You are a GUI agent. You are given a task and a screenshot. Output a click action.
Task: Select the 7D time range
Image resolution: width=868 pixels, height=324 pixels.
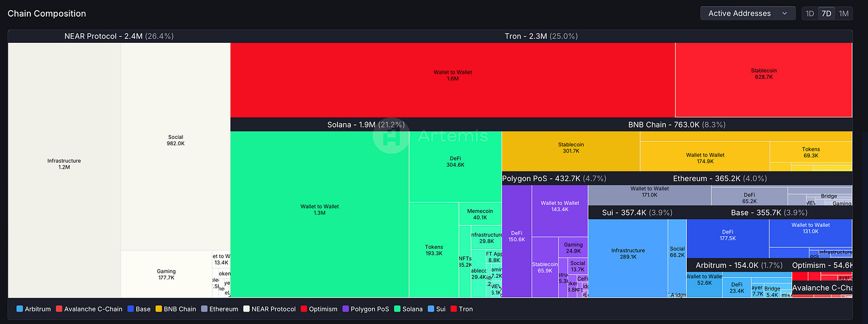click(826, 13)
